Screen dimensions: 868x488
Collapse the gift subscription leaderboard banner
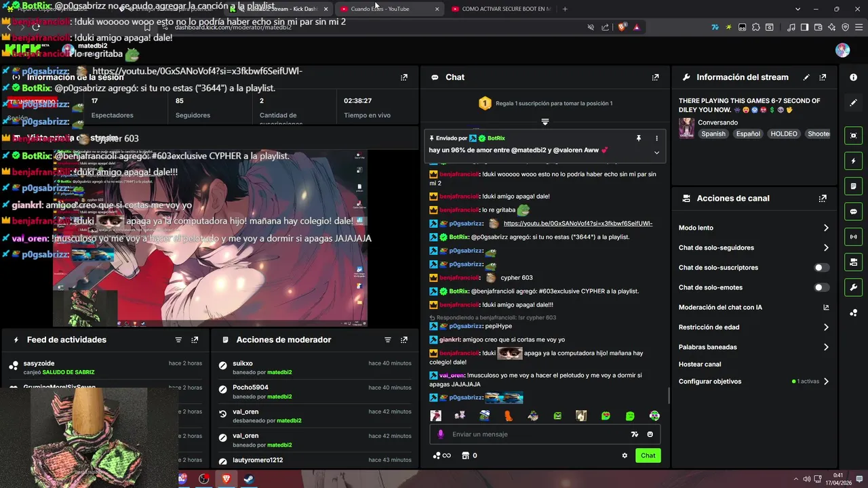point(545,122)
